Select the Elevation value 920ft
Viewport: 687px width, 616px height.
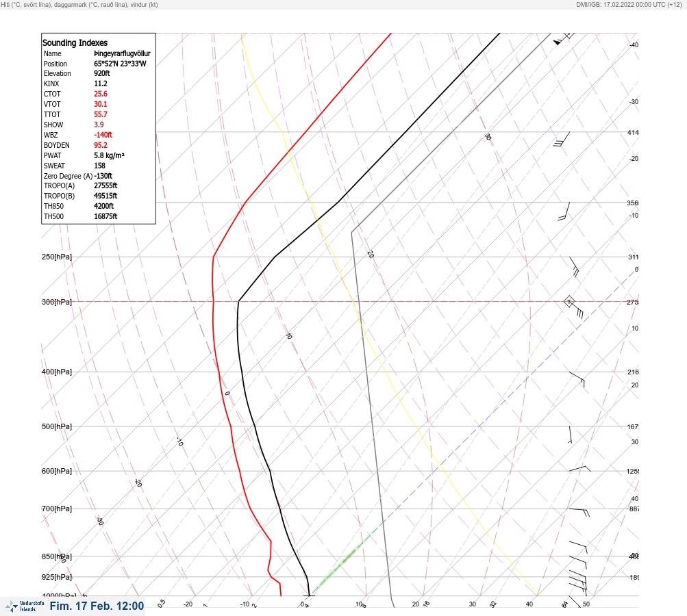[101, 73]
